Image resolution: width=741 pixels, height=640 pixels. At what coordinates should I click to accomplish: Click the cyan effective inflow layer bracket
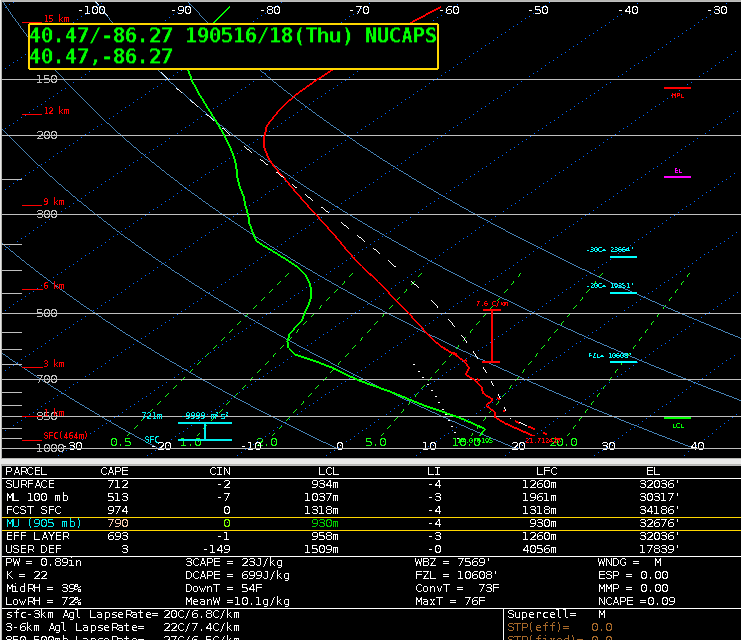pyautogui.click(x=204, y=431)
